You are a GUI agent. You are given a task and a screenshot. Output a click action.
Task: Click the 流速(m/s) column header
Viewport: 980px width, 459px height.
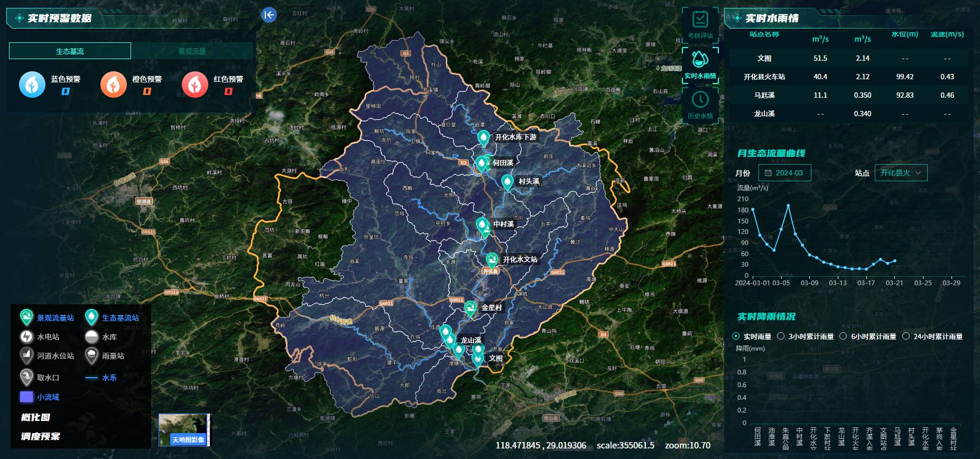tap(947, 34)
